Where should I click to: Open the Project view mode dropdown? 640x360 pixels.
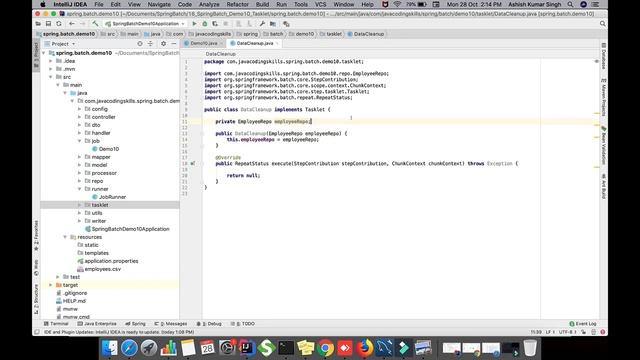click(x=60, y=44)
